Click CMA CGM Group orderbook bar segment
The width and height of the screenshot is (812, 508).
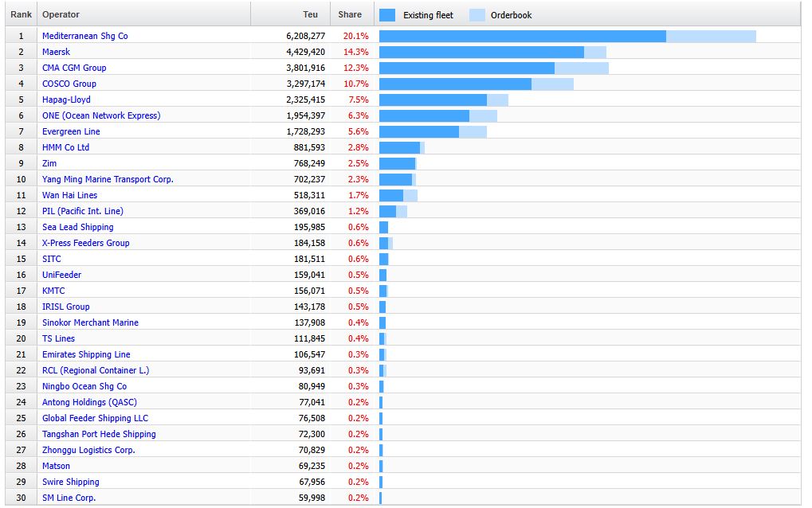[582, 68]
